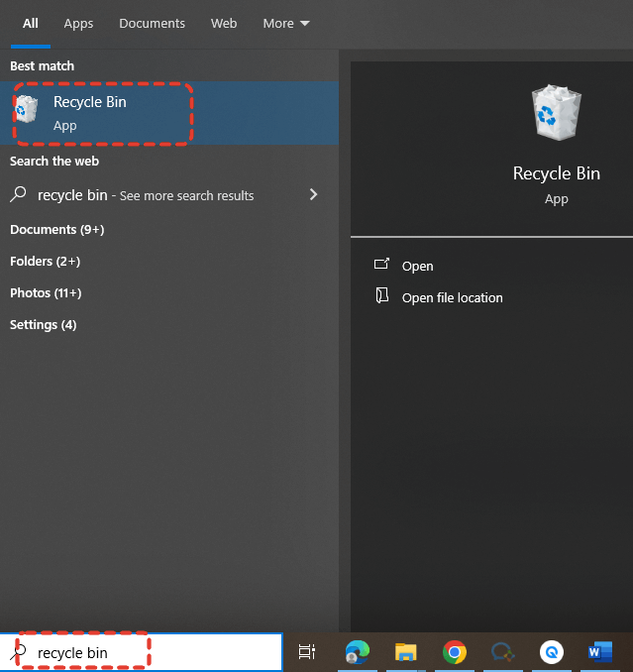The width and height of the screenshot is (633, 672).
Task: Open Task View on the taskbar
Action: [307, 651]
